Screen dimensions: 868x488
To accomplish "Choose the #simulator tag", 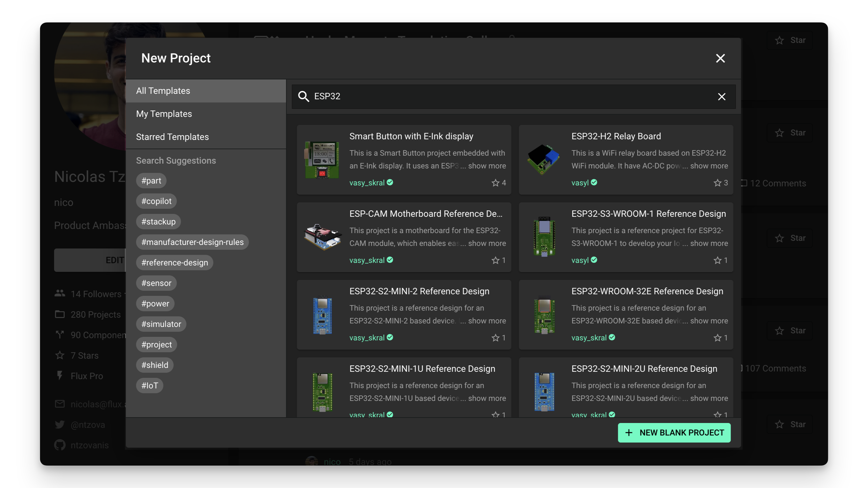I will coord(161,324).
